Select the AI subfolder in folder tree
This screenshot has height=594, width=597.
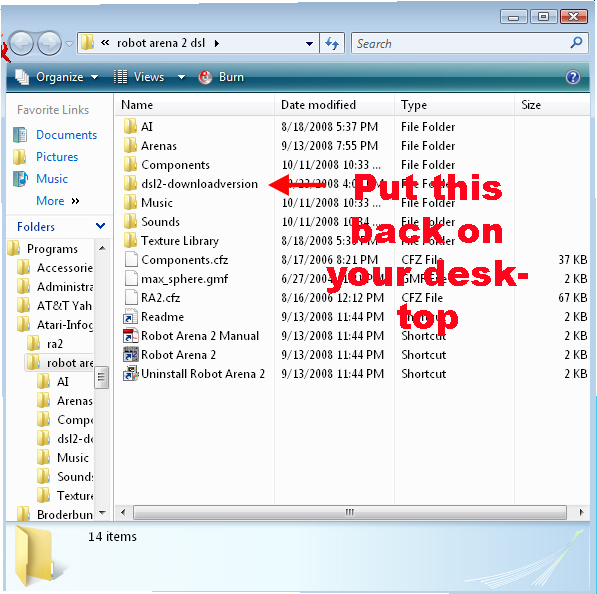(62, 382)
